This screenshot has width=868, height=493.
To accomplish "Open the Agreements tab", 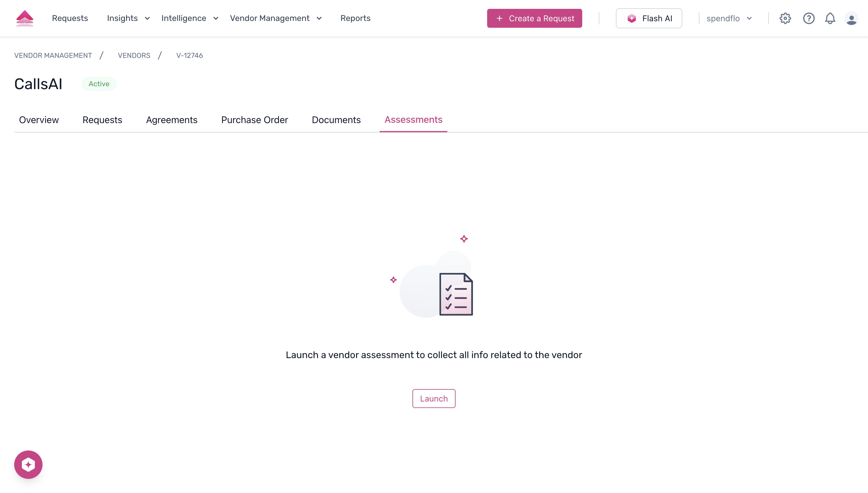I will pyautogui.click(x=171, y=120).
